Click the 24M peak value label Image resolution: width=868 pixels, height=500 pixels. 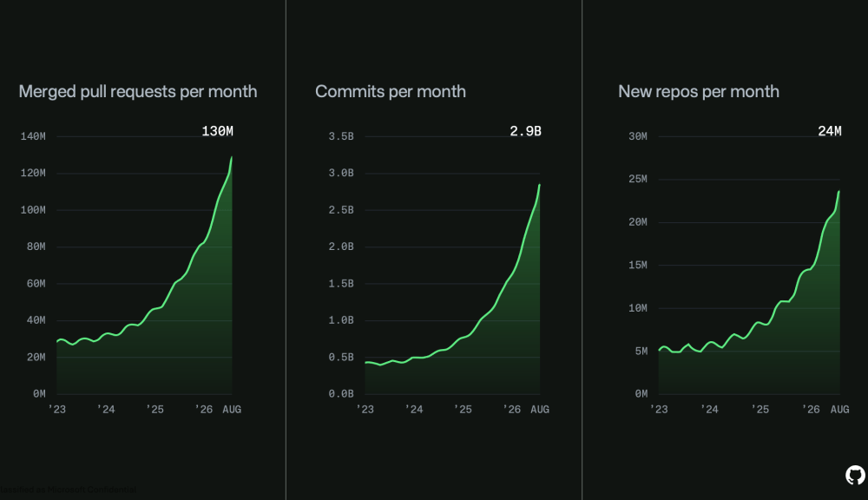(830, 131)
